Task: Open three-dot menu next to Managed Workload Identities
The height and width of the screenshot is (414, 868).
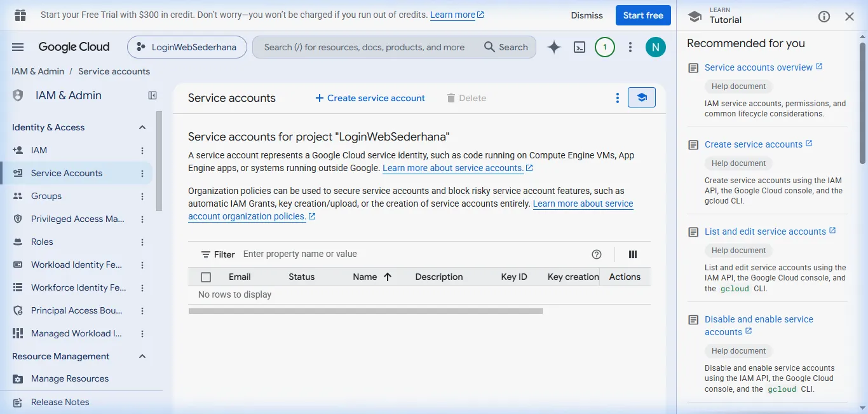Action: (x=142, y=334)
